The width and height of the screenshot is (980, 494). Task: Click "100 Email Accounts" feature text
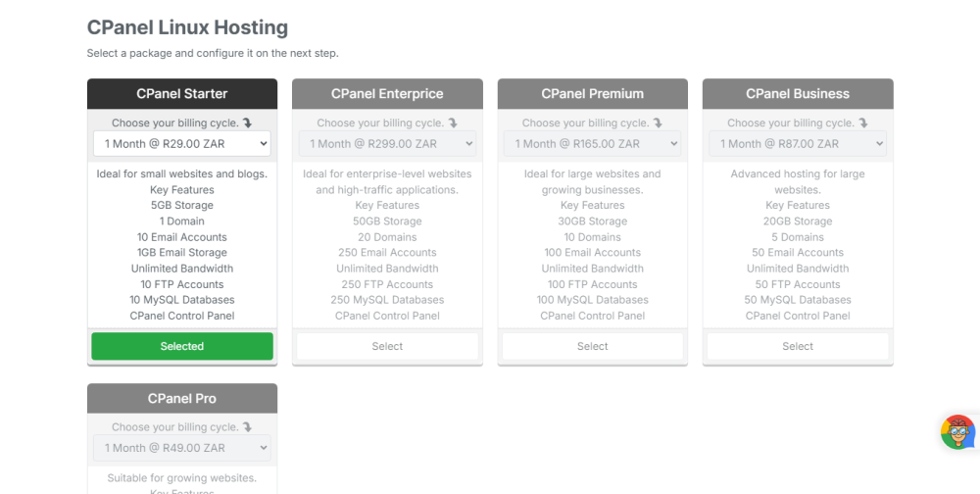coord(593,253)
